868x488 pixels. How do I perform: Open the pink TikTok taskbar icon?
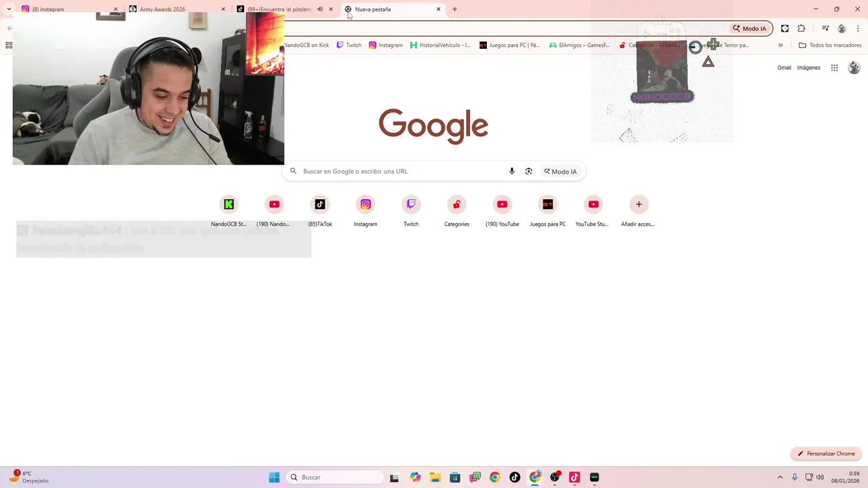[574, 477]
